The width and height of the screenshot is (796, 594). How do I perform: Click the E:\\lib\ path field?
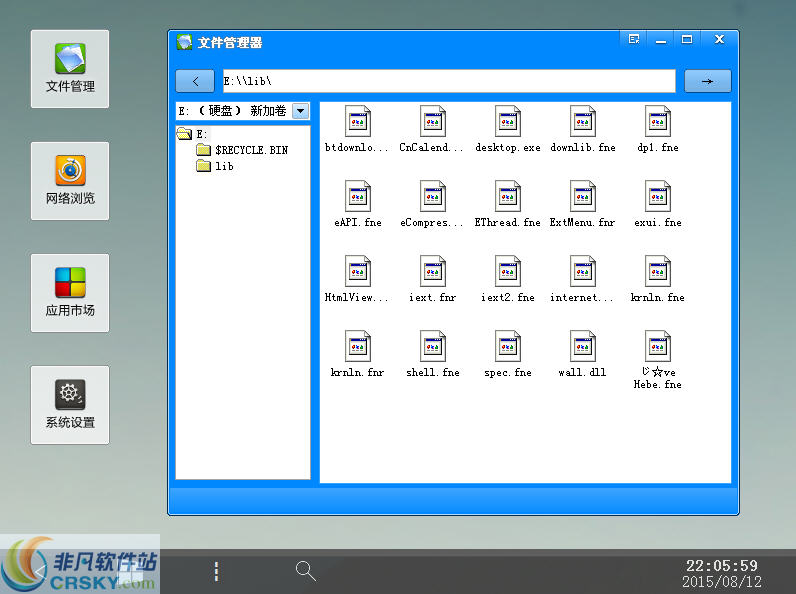click(x=449, y=81)
